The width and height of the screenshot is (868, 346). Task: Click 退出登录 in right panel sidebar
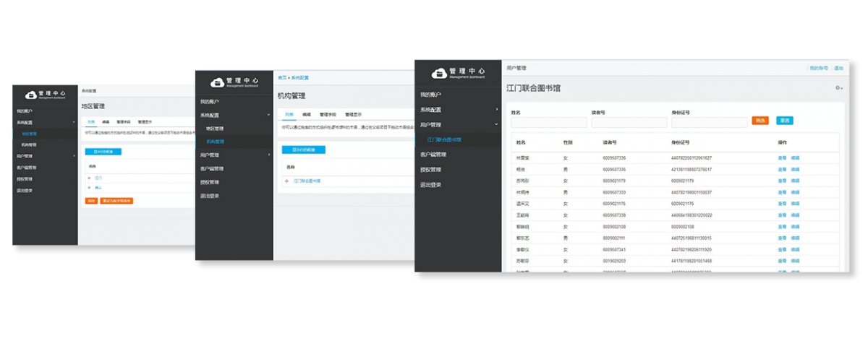(430, 185)
